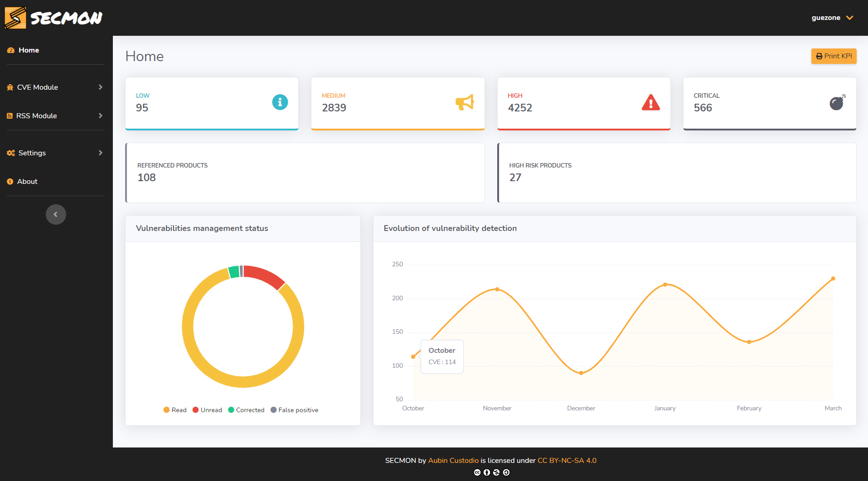Click the info icon beside About
The image size is (868, 481).
point(10,181)
